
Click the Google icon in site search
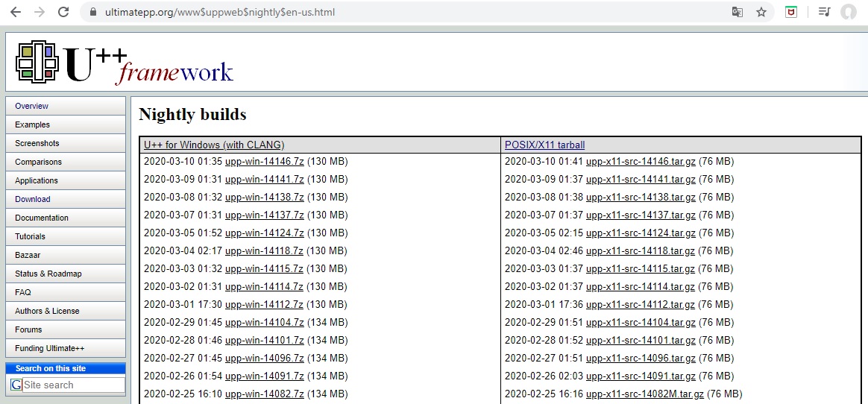click(16, 385)
